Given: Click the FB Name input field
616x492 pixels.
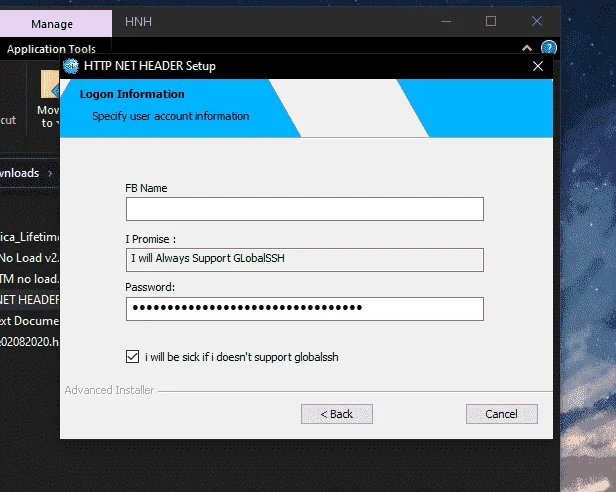Looking at the screenshot, I should tap(304, 209).
